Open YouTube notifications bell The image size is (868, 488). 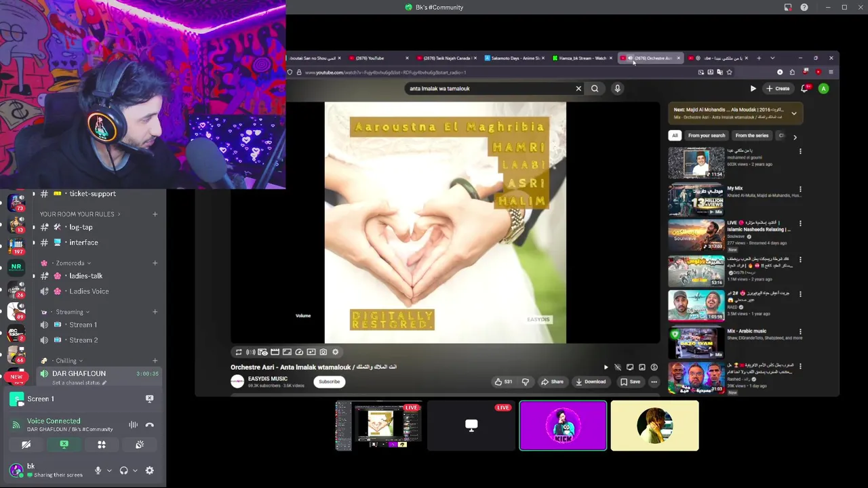[804, 88]
